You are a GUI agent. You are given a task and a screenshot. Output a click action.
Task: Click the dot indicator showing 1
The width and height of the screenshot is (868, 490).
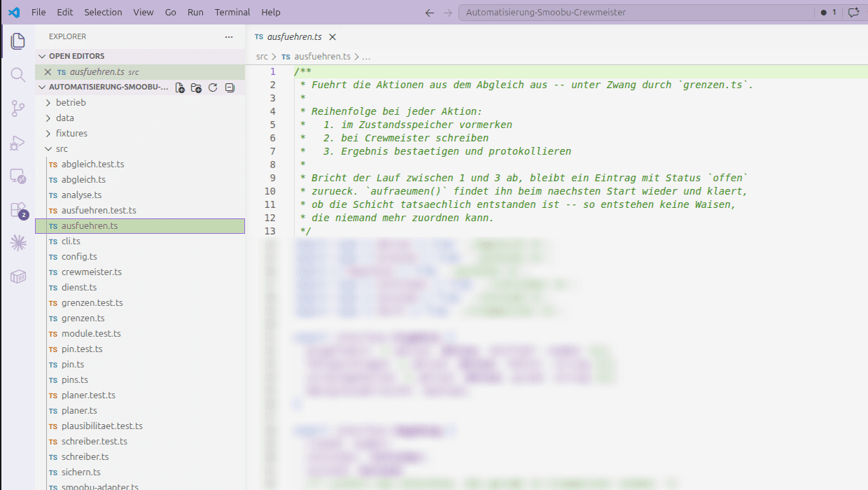click(828, 13)
